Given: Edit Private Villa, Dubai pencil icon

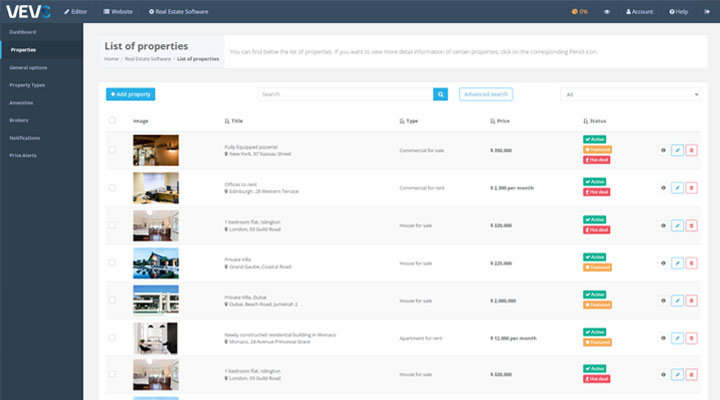Looking at the screenshot, I should click(677, 301).
